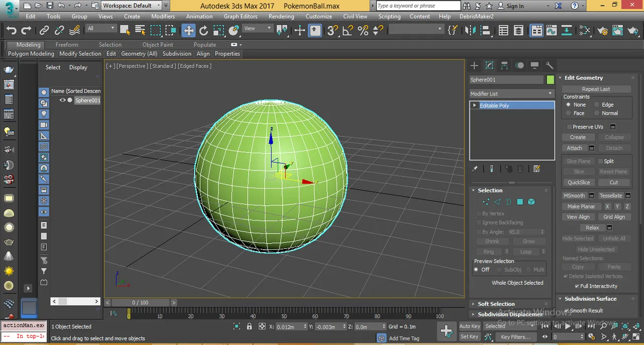Viewport: 644px width, 345px height.
Task: Hide Sphere001 using its eye icon
Action: click(x=62, y=100)
